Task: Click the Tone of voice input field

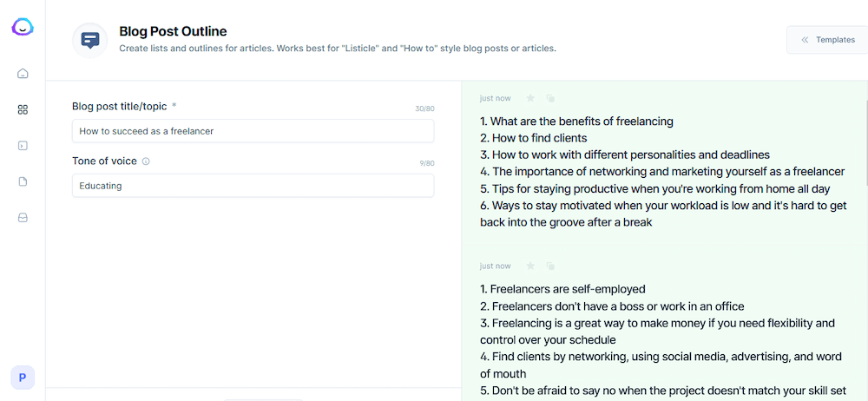Action: click(x=253, y=186)
